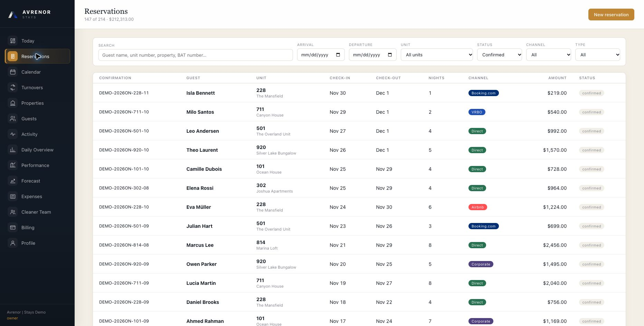Viewport: 644px width, 326px height.
Task: Open the Activity pulse icon
Action: click(13, 134)
